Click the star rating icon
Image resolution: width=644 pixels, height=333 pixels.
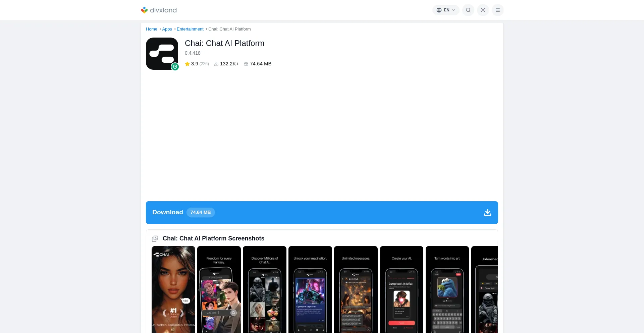pos(187,64)
